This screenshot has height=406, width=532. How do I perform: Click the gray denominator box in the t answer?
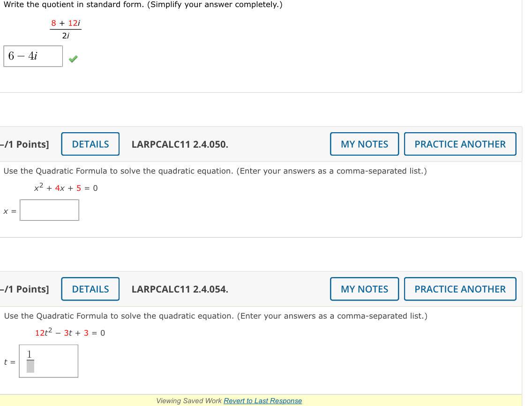coord(30,367)
